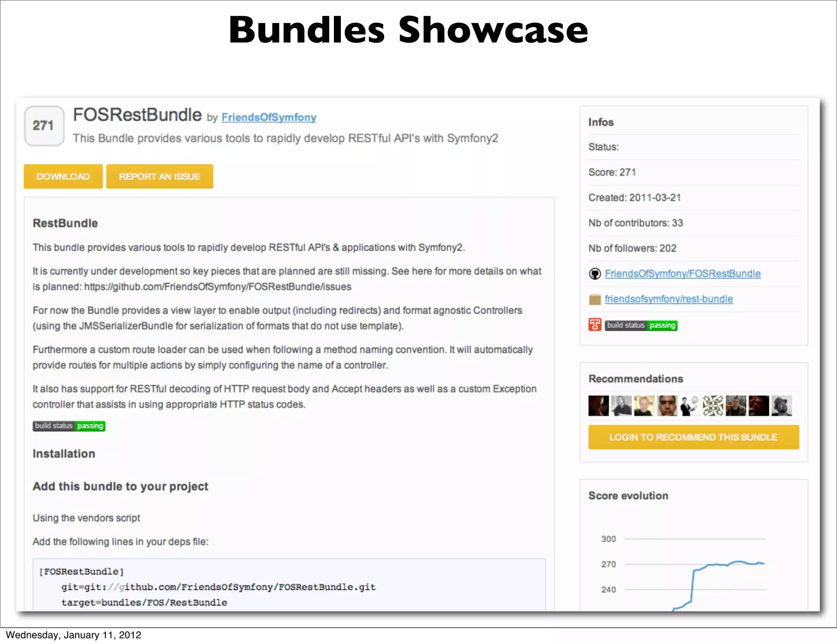The width and height of the screenshot is (837, 644).
Task: Click the Recommendations heading
Action: pos(636,379)
